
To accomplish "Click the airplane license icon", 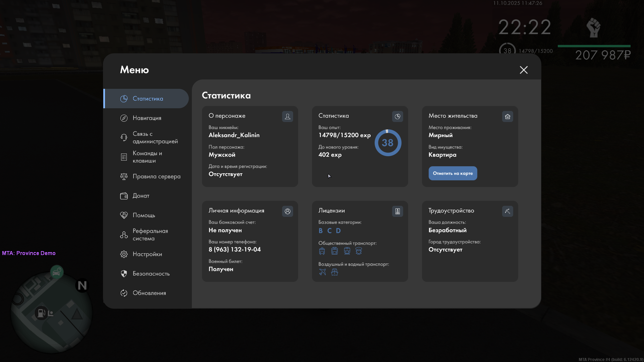I will [322, 272].
